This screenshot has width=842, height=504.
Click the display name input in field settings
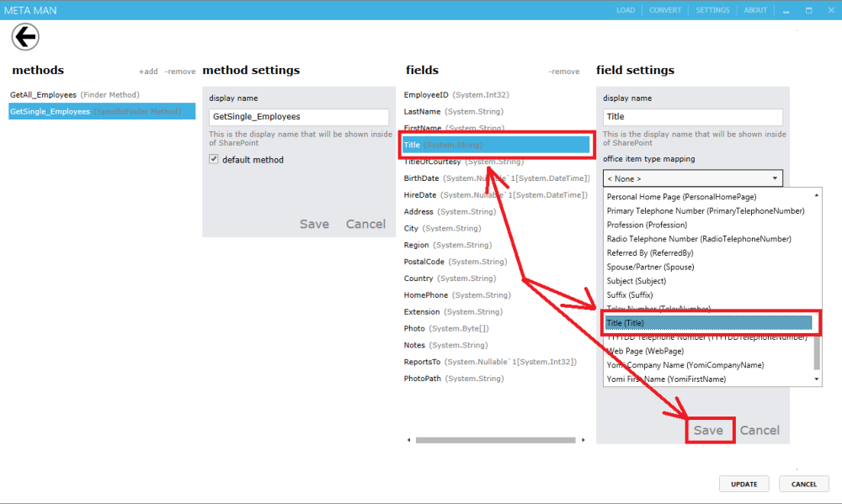coord(692,116)
